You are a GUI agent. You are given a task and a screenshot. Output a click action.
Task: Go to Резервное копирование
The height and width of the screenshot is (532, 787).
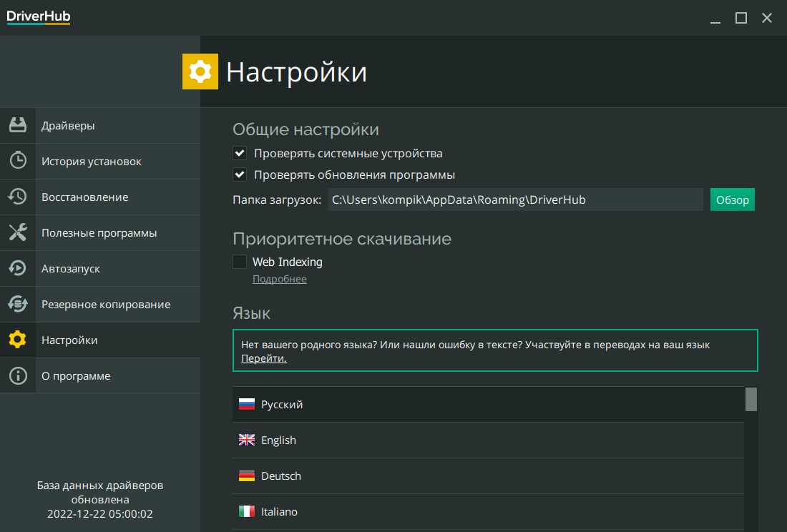pyautogui.click(x=100, y=305)
